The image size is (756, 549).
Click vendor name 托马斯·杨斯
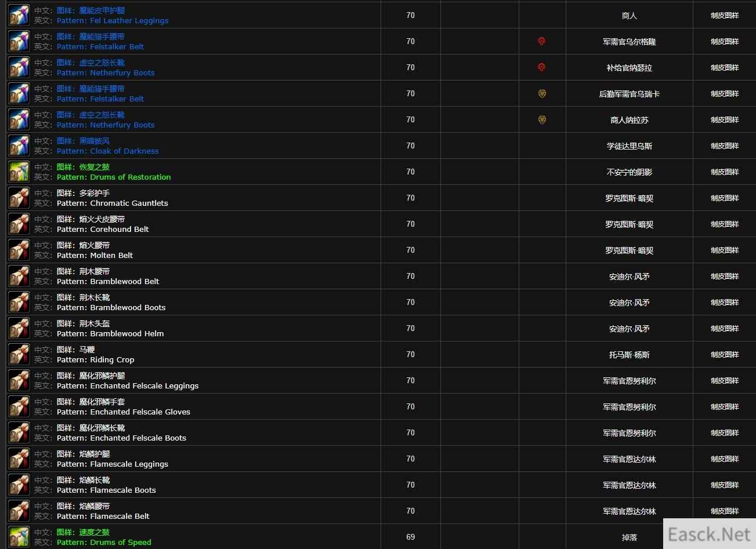coord(630,355)
